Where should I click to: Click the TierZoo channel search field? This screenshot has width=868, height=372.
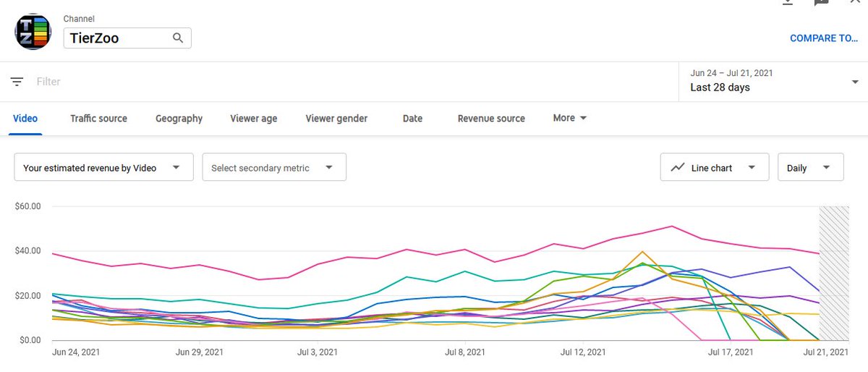click(x=127, y=38)
